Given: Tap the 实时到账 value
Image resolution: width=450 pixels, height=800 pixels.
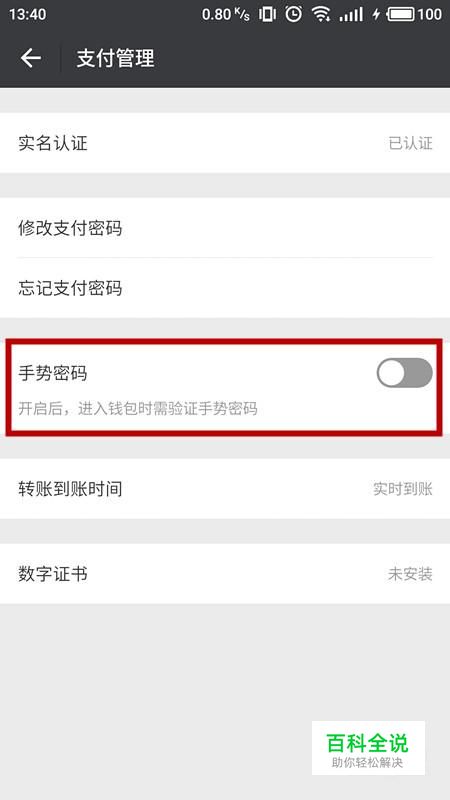Looking at the screenshot, I should tap(403, 489).
